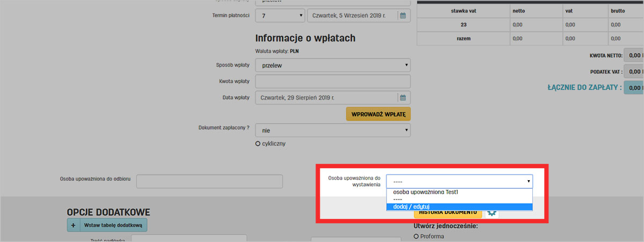
Task: Click the OPCJE DODATKOWE heading
Action: point(108,212)
